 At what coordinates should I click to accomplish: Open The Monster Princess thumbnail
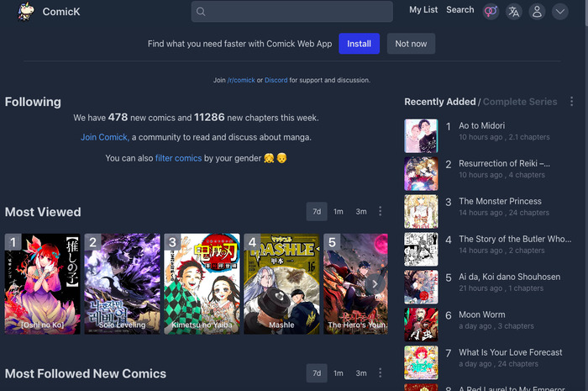click(x=421, y=211)
